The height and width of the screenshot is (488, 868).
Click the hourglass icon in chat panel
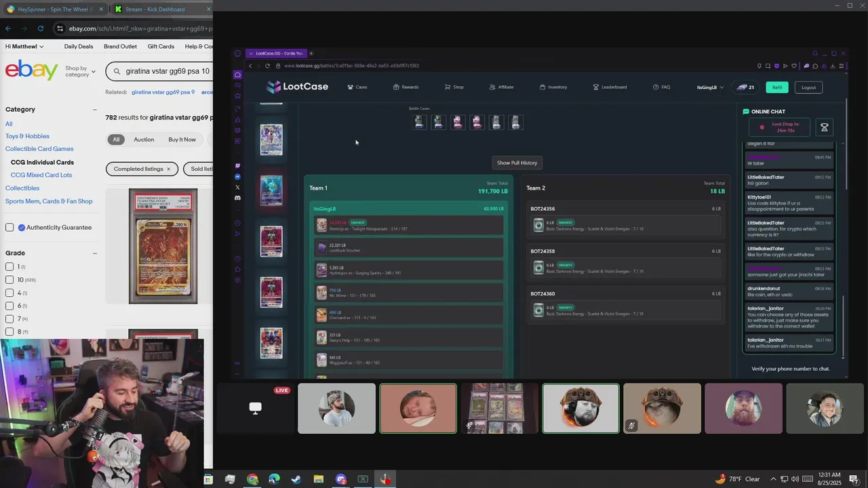(825, 127)
